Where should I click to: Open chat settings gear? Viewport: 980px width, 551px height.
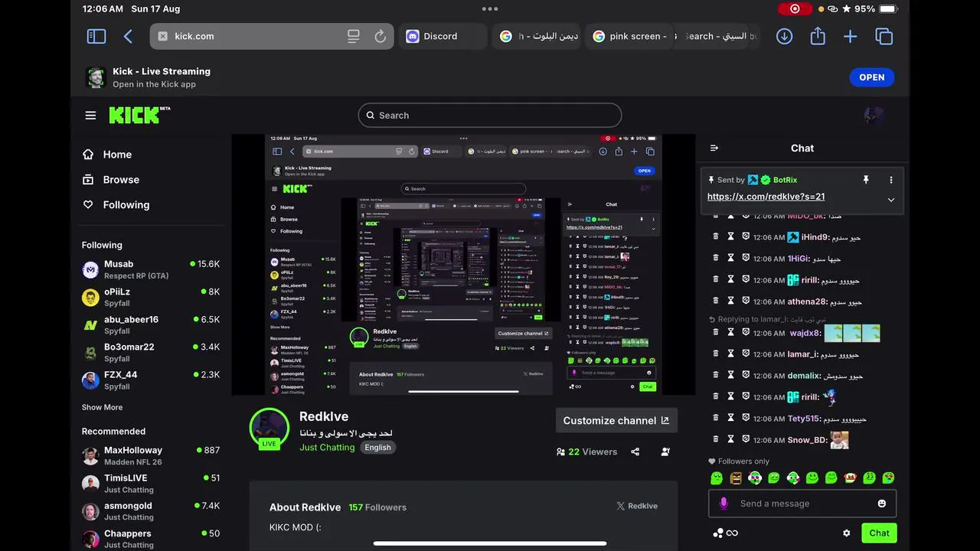point(846,533)
